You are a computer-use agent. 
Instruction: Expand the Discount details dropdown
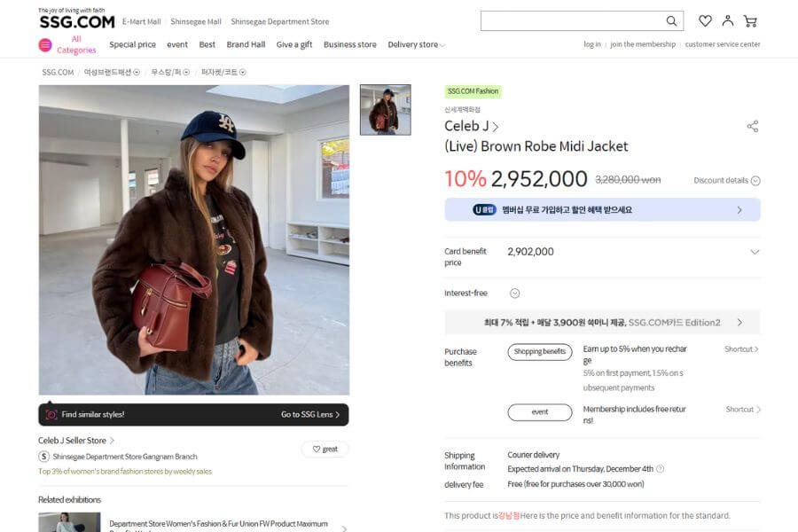pyautogui.click(x=755, y=181)
